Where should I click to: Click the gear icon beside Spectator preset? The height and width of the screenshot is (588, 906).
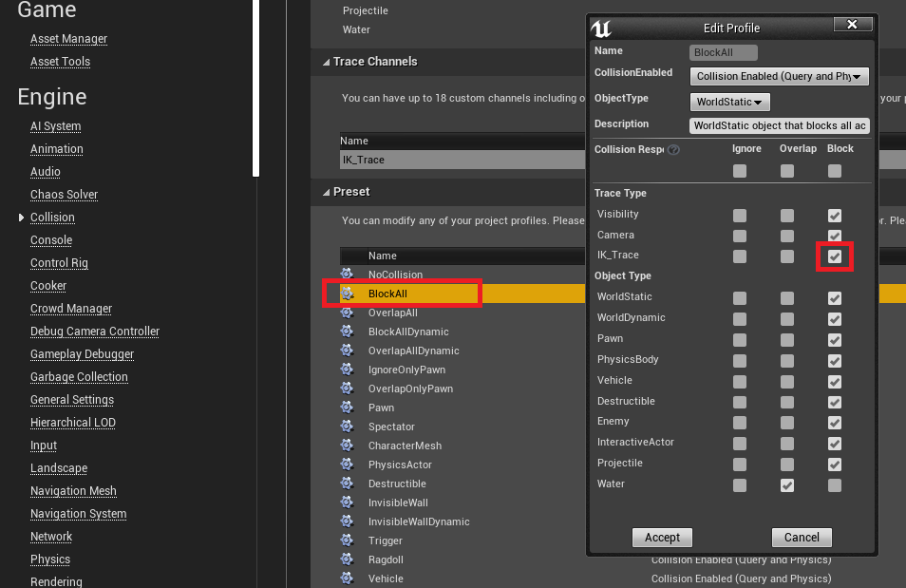click(x=347, y=427)
